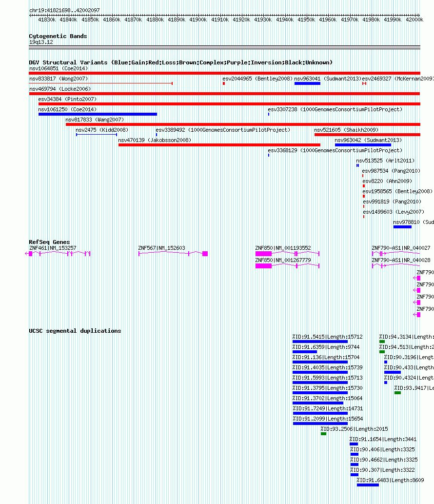Click the 41950k ruler tick label
This screenshot has width=434, height=504.
coord(306,20)
